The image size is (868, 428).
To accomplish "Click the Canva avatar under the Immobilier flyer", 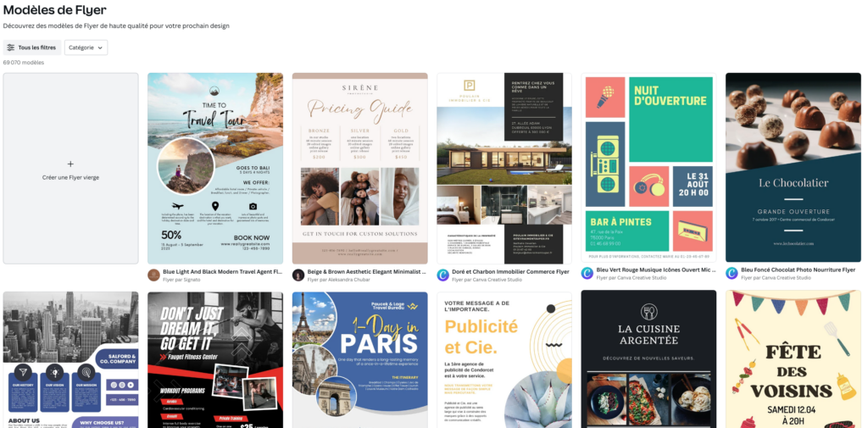I will 442,275.
